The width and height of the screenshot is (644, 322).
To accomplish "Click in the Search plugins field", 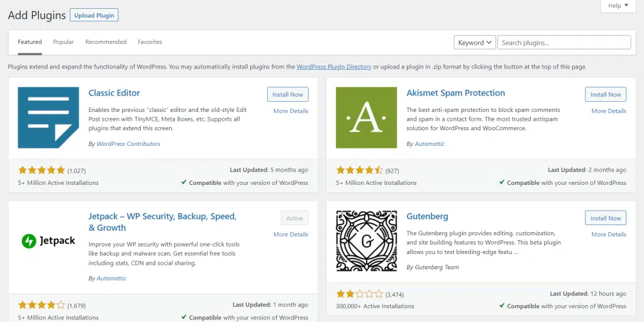I will pyautogui.click(x=564, y=42).
